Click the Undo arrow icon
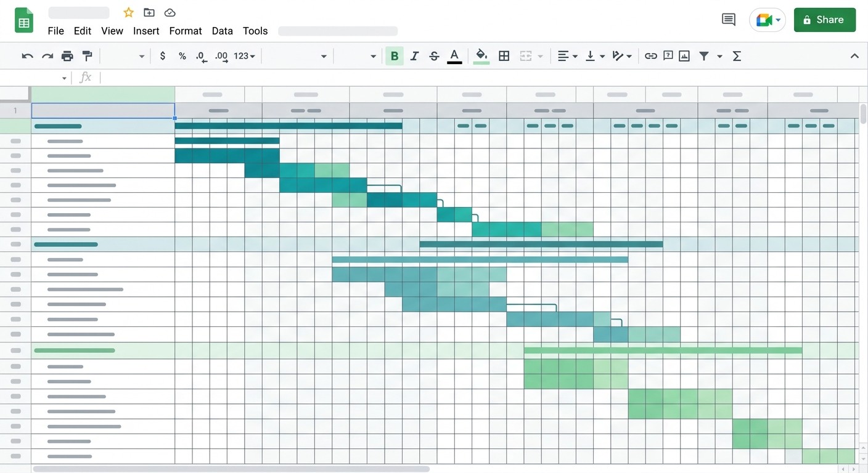 27,56
